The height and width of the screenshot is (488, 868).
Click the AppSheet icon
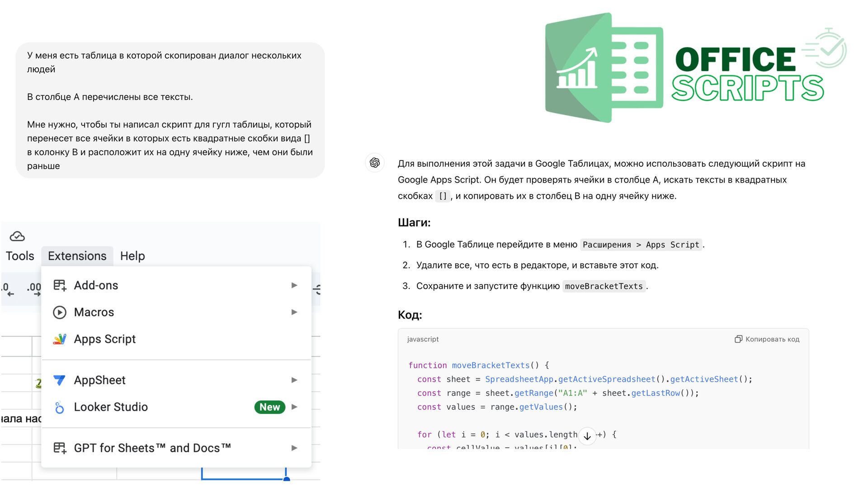coord(59,380)
